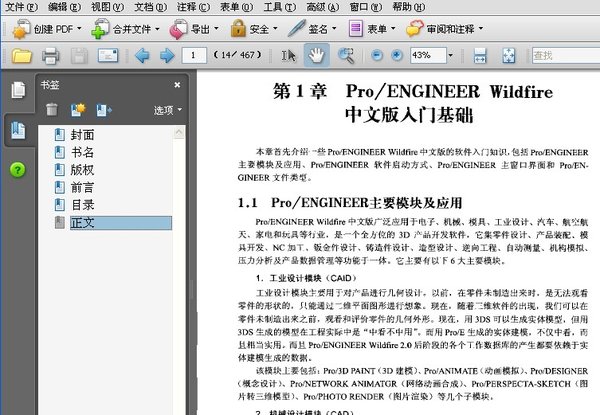
Task: Go to previous page arrow
Action: click(x=142, y=56)
